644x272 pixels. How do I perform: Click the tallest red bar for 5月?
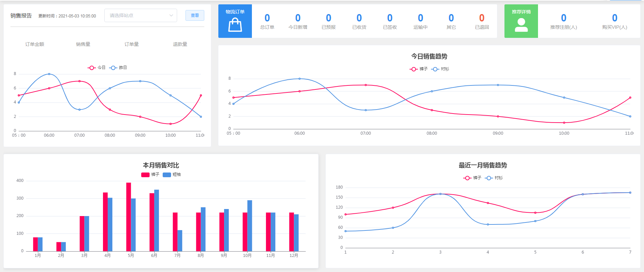pos(128,216)
